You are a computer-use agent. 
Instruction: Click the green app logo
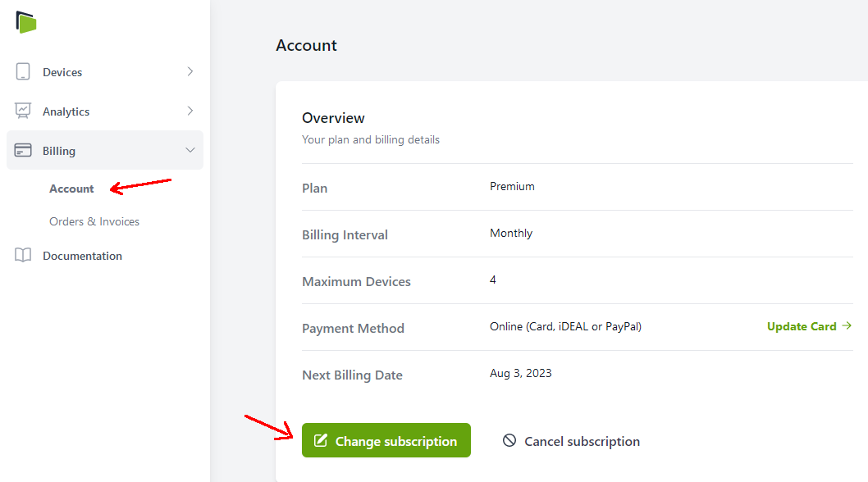(x=26, y=22)
